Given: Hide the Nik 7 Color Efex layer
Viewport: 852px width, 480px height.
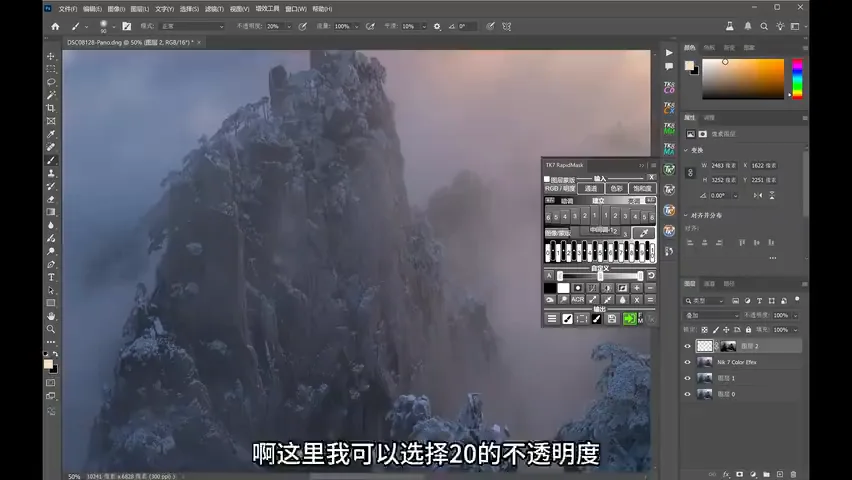Looking at the screenshot, I should [x=687, y=362].
